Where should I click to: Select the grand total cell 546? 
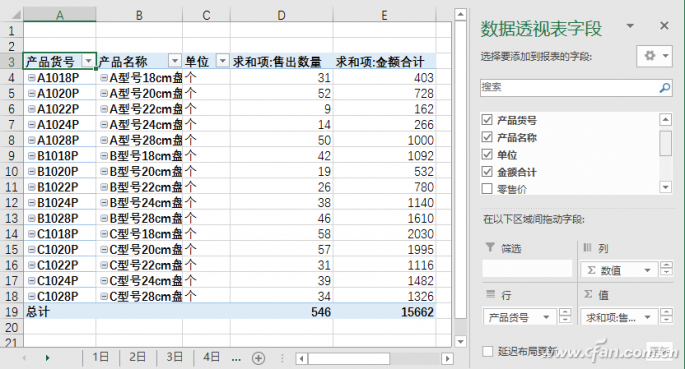click(281, 312)
